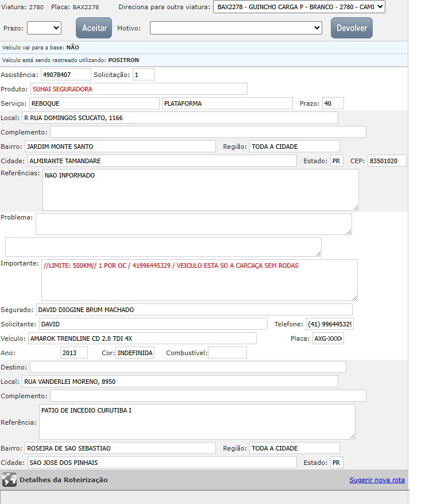Click Referência textarea PATIO DE INCEDIO

click(x=197, y=422)
